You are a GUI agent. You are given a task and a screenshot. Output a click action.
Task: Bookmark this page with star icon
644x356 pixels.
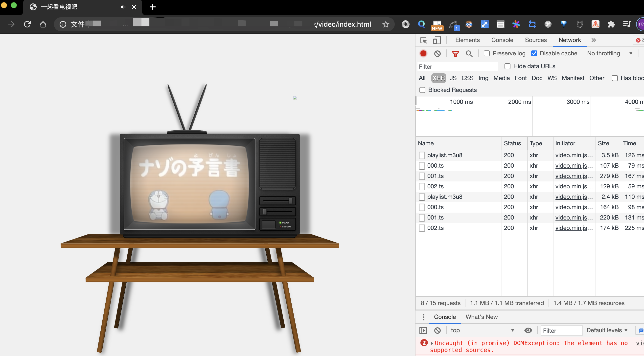tap(386, 24)
